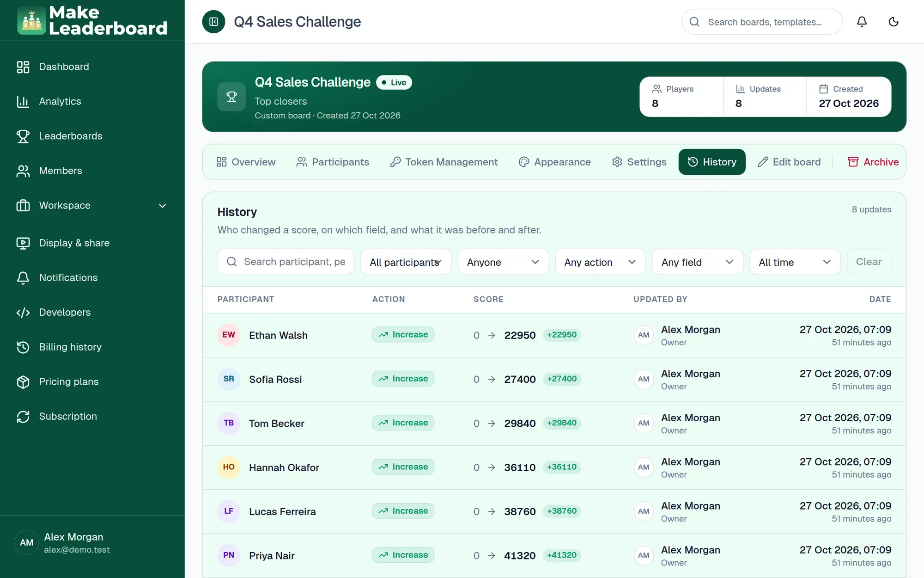Viewport: 924px width, 578px height.
Task: Click the Developers code brackets icon
Action: pyautogui.click(x=23, y=313)
